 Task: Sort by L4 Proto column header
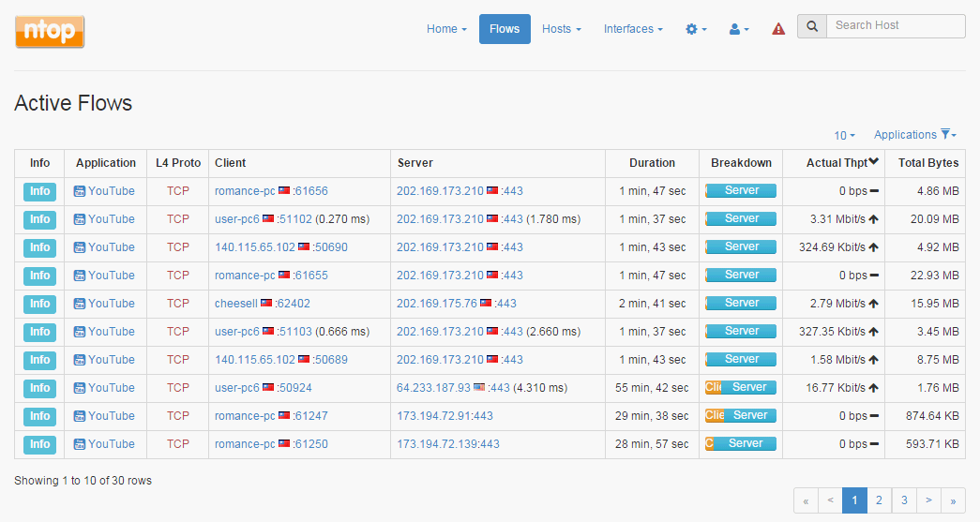[x=177, y=163]
